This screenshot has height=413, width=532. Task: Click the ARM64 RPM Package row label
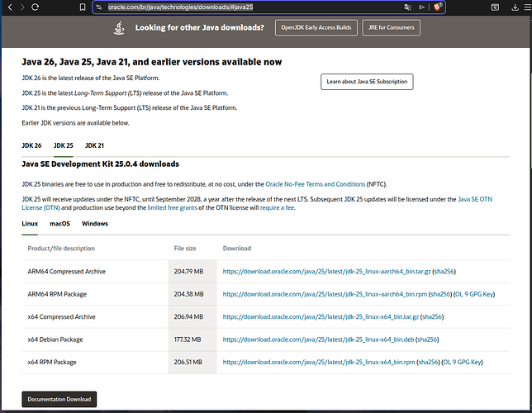tap(57, 294)
